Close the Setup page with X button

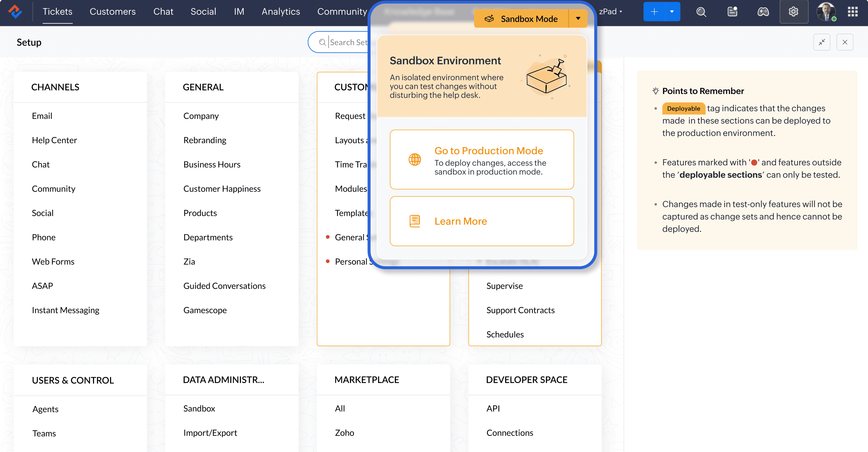(844, 42)
